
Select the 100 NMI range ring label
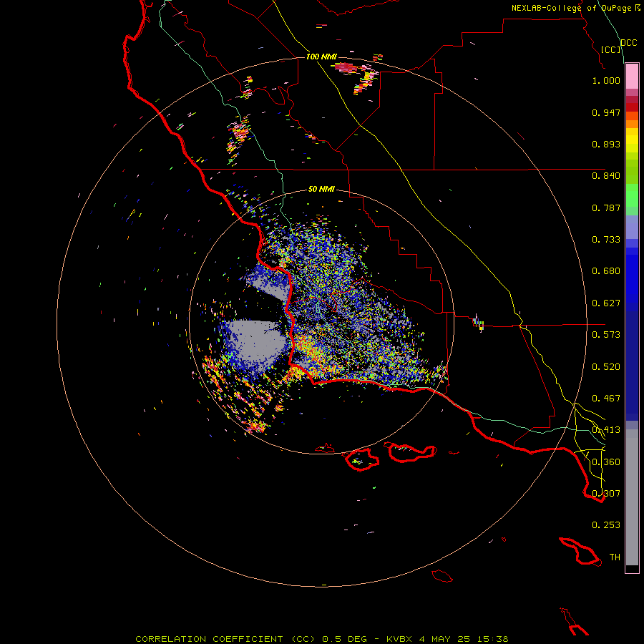tap(321, 57)
